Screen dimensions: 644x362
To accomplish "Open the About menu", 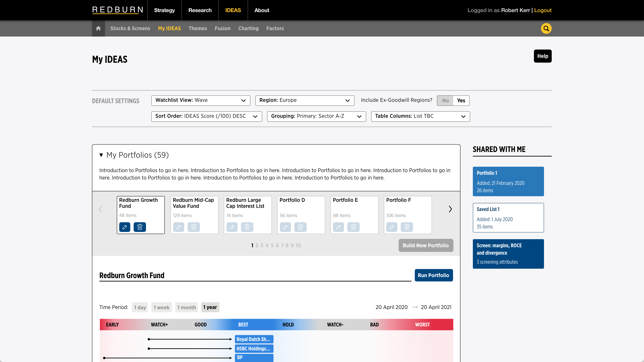I will click(x=262, y=10).
